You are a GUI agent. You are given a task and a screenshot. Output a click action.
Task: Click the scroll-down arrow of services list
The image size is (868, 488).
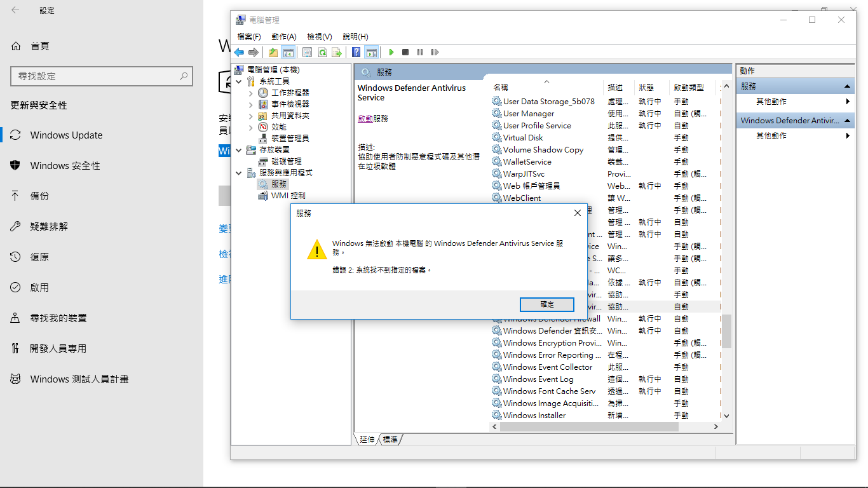pyautogui.click(x=726, y=416)
